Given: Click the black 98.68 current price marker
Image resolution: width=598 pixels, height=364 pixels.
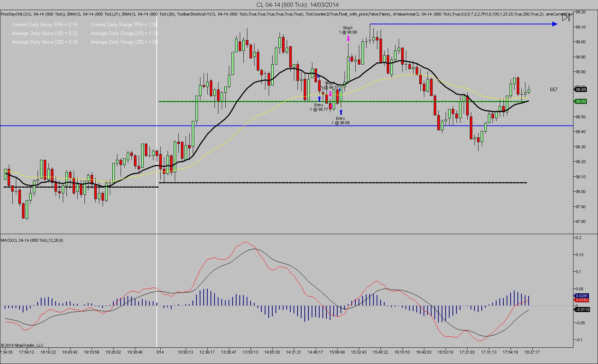Looking at the screenshot, I should pyautogui.click(x=581, y=89).
